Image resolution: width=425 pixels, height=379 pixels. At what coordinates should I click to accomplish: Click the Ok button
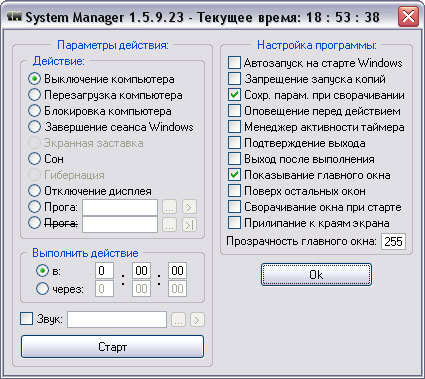(x=316, y=275)
